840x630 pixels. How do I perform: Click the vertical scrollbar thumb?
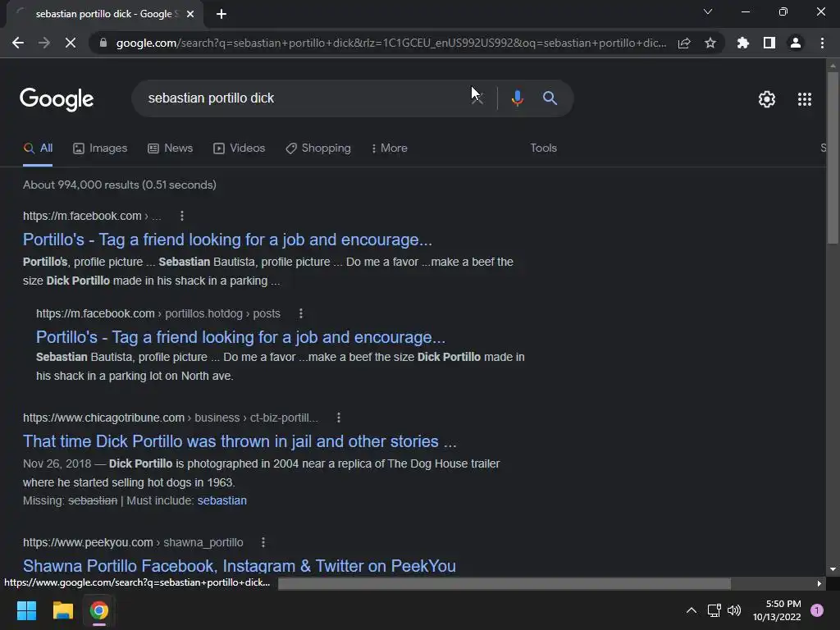(x=833, y=157)
